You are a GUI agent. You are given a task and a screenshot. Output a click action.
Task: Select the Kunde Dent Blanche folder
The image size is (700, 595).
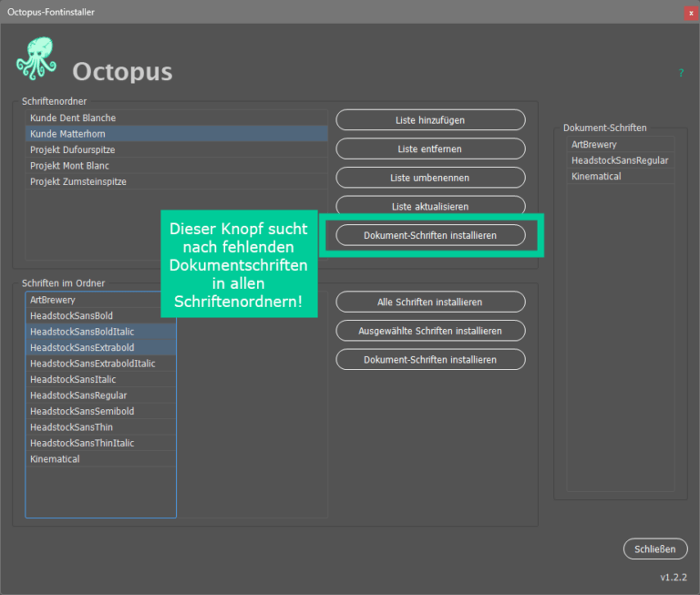point(177,118)
